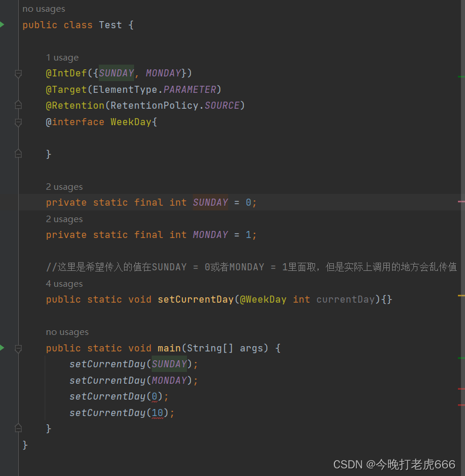Click the main method name

coord(169,348)
